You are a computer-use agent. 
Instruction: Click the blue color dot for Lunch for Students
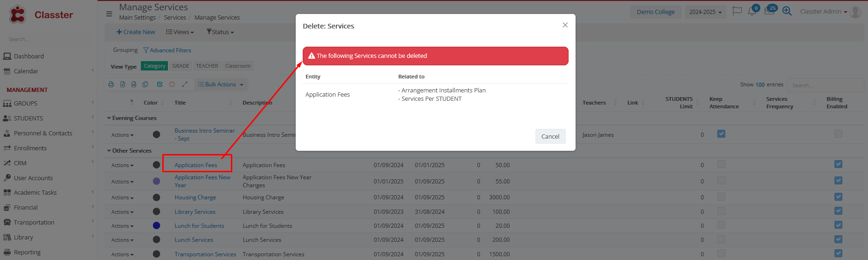point(157,226)
